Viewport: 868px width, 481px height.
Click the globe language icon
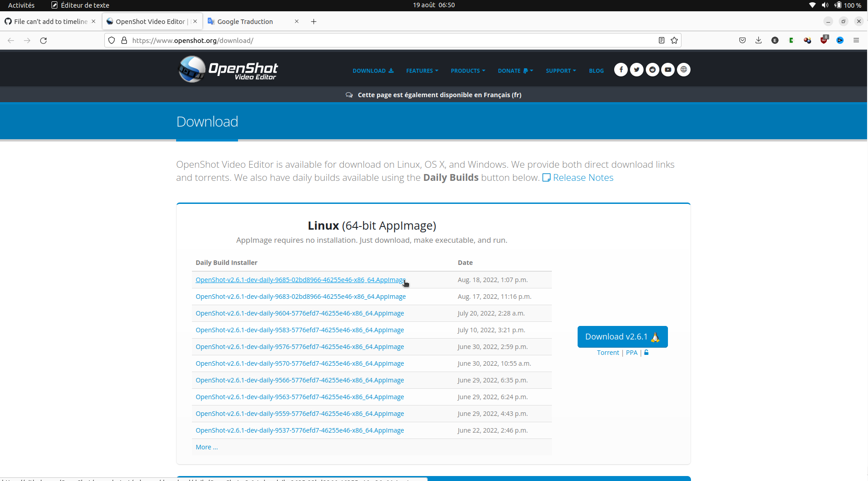point(684,70)
